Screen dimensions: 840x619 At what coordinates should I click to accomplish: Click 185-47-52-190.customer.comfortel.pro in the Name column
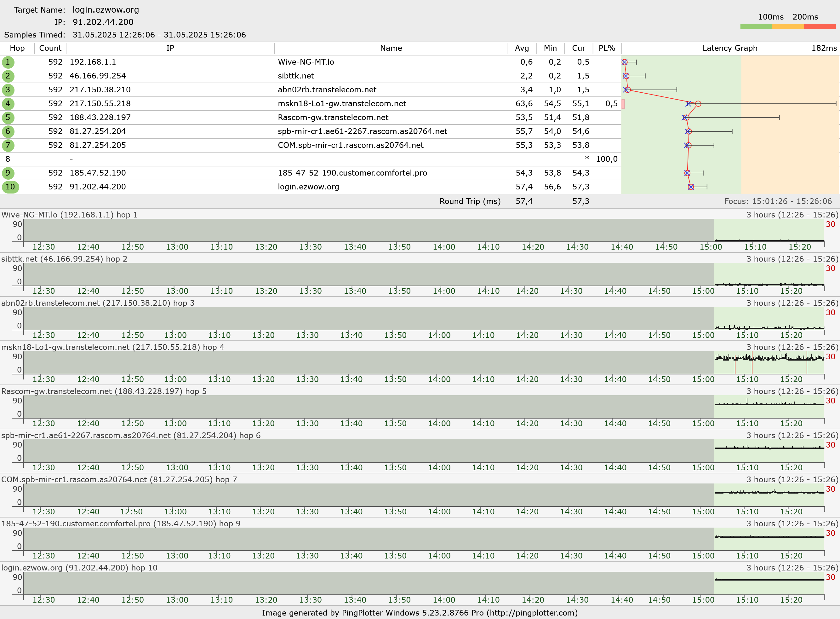pyautogui.click(x=352, y=173)
